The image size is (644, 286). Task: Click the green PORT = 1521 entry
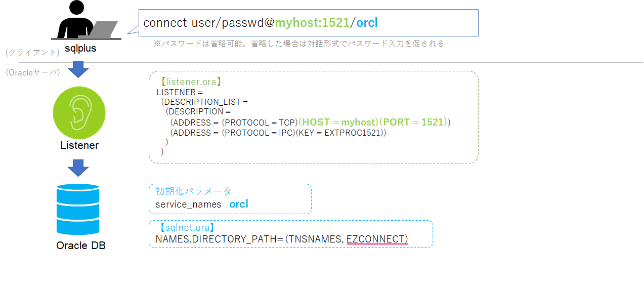[x=413, y=122]
